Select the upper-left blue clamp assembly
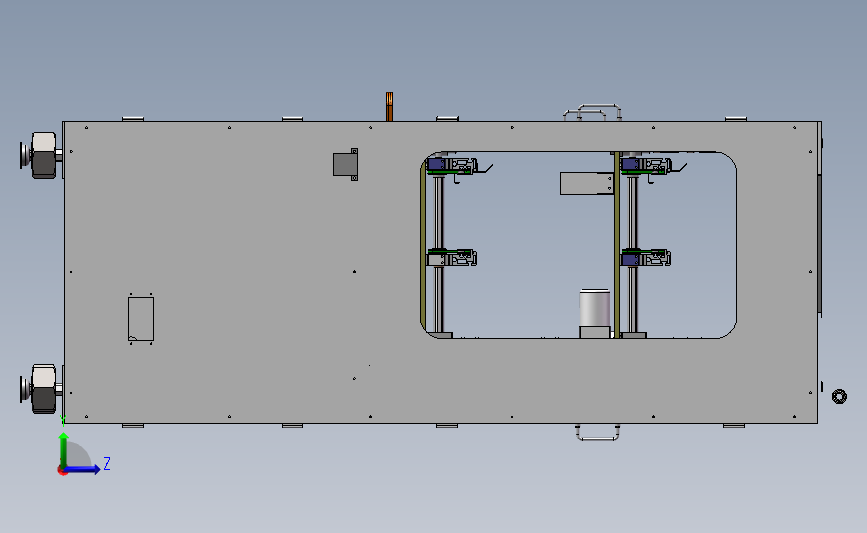The height and width of the screenshot is (533, 867). [452, 166]
